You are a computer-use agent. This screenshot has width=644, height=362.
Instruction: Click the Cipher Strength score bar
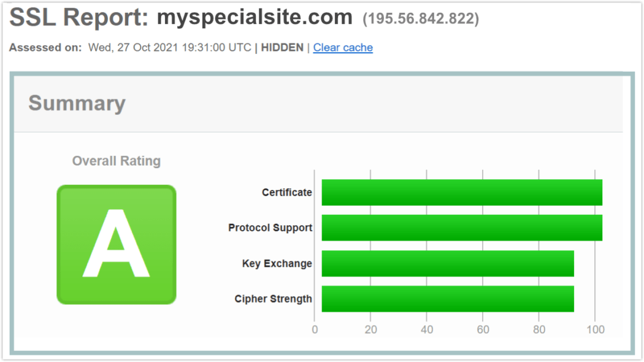click(x=447, y=299)
